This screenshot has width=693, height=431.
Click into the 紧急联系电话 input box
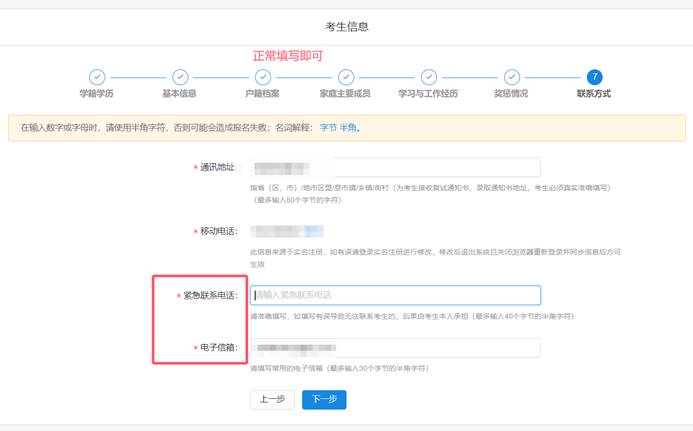[x=395, y=295]
